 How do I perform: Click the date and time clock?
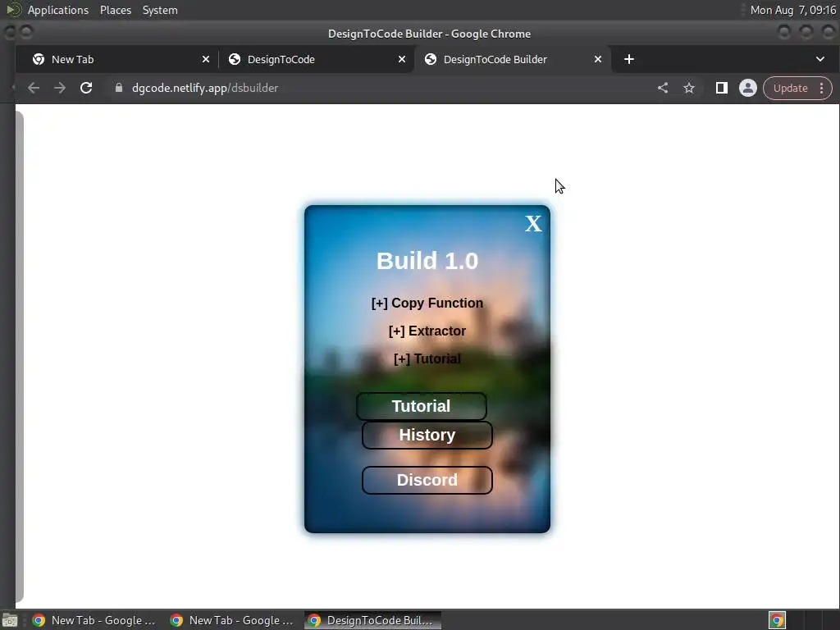click(793, 10)
